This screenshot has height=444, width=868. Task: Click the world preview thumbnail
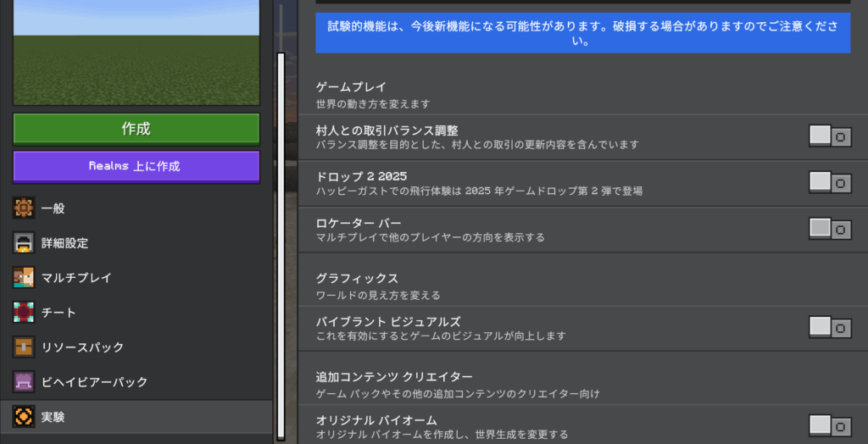(136, 53)
